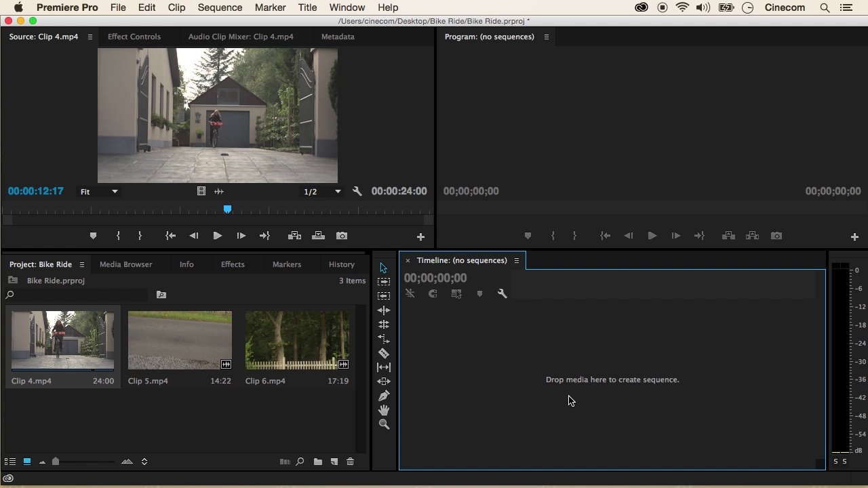Play Clip 4.mp4 in Source monitor

217,236
